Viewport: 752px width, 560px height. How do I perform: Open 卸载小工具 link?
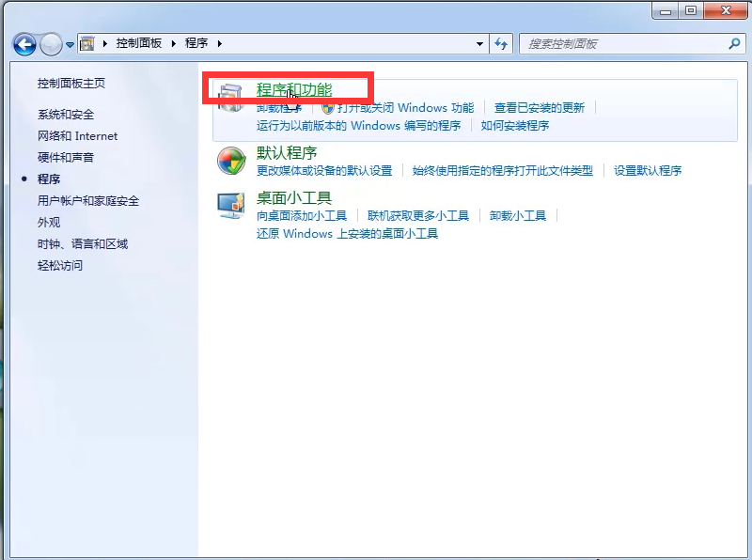(518, 216)
